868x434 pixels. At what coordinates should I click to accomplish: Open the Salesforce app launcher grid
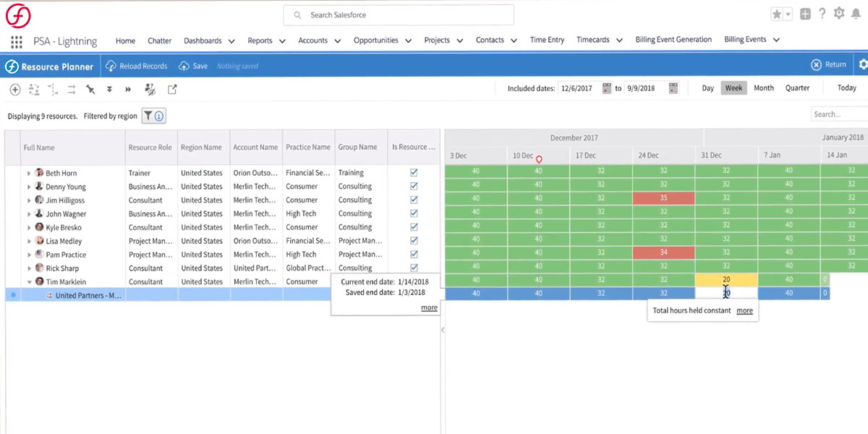pyautogui.click(x=15, y=41)
